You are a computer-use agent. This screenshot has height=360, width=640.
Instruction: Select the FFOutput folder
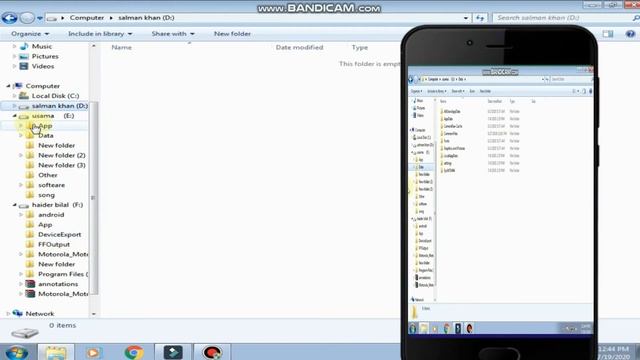pyautogui.click(x=54, y=244)
